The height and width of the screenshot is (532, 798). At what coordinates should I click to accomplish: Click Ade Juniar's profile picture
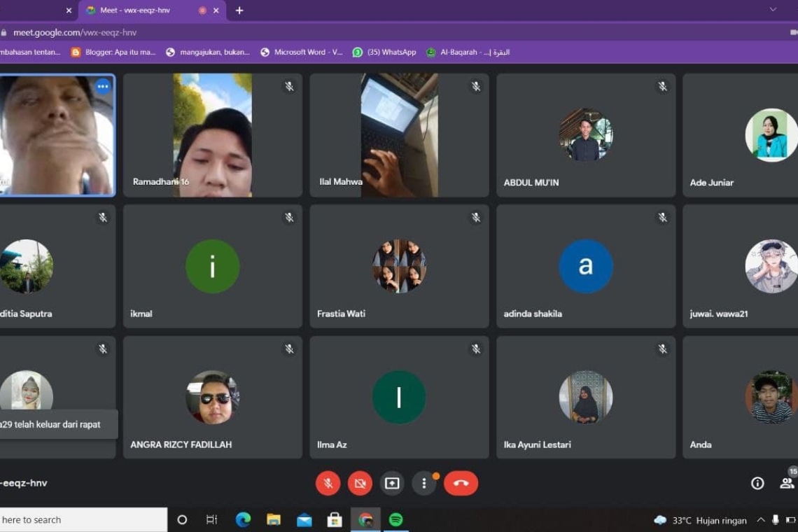(771, 135)
